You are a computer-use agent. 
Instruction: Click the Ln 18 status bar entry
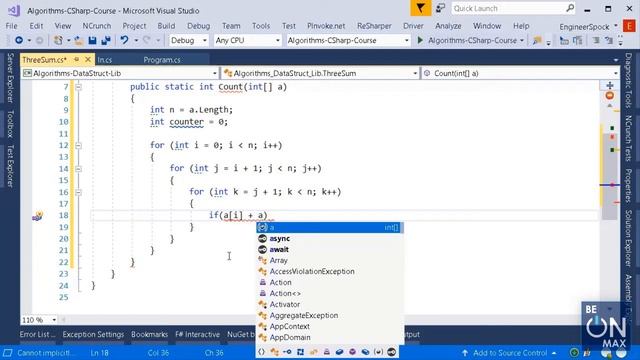pos(99,353)
